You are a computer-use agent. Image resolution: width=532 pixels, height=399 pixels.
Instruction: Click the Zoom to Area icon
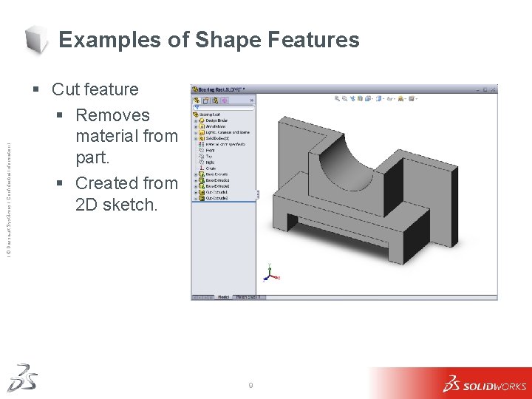pos(345,99)
